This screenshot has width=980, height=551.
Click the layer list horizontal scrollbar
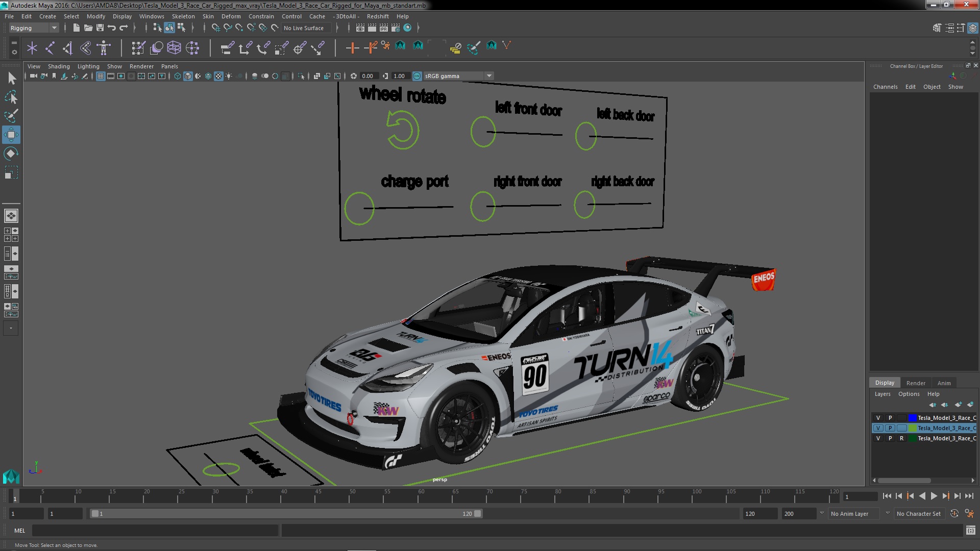[x=903, y=481]
